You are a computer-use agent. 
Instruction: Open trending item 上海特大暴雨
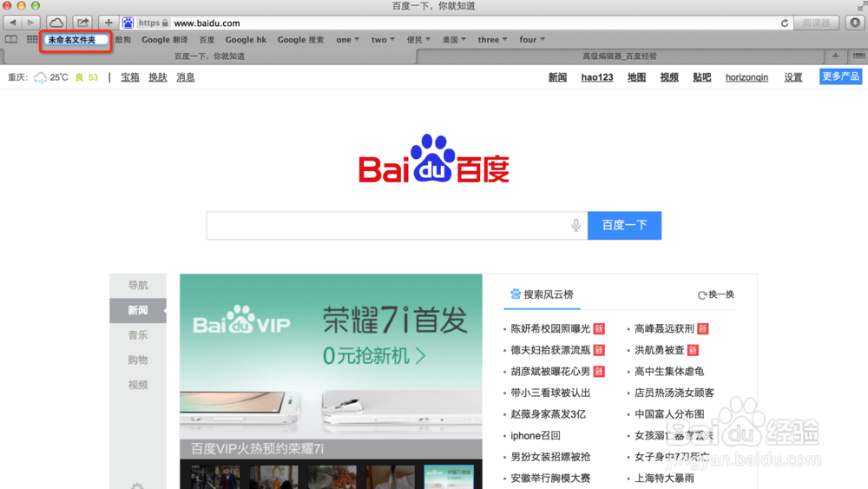pos(664,479)
